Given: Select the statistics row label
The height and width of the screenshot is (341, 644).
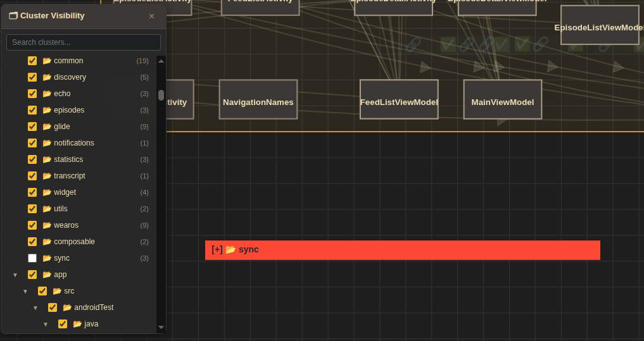Looking at the screenshot, I should tap(68, 159).
